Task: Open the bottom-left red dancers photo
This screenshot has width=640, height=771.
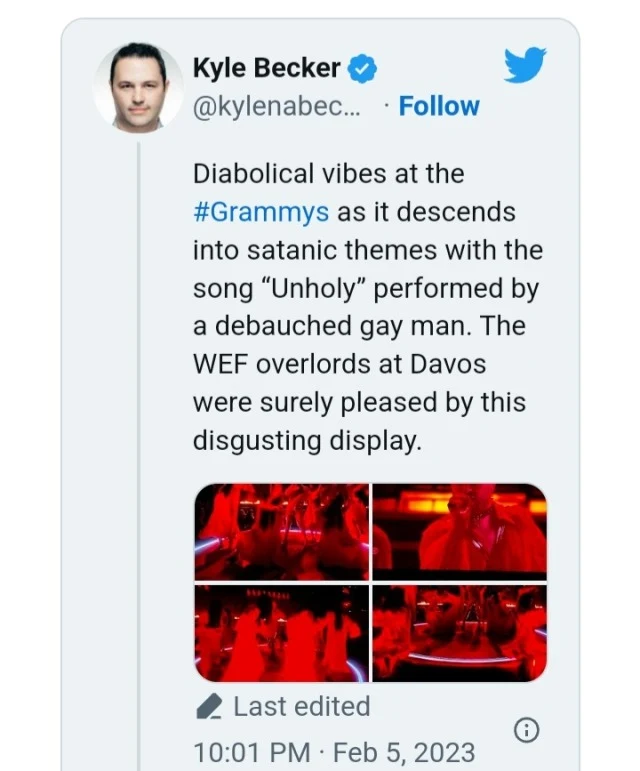Action: (x=282, y=633)
